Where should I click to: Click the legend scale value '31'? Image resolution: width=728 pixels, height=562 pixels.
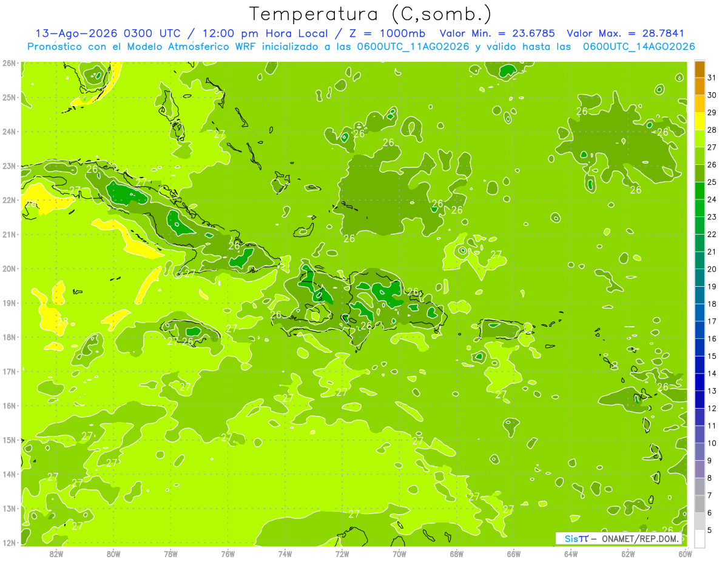pos(712,78)
